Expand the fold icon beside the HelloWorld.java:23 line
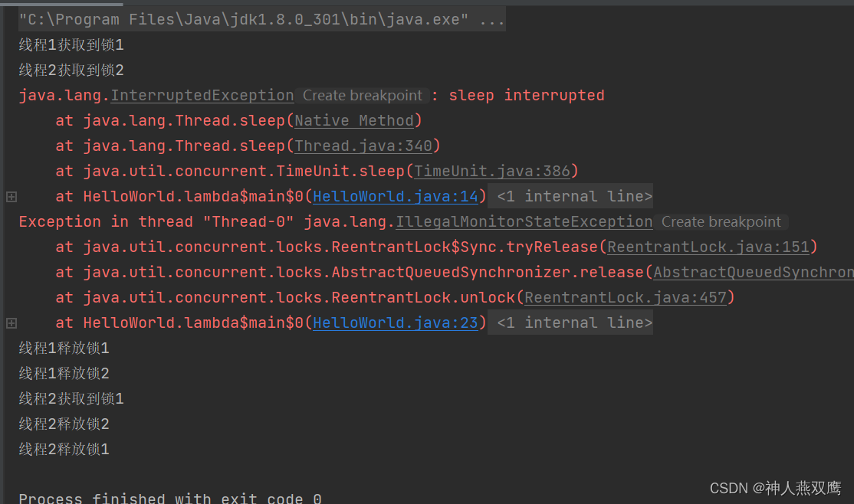 coord(11,323)
